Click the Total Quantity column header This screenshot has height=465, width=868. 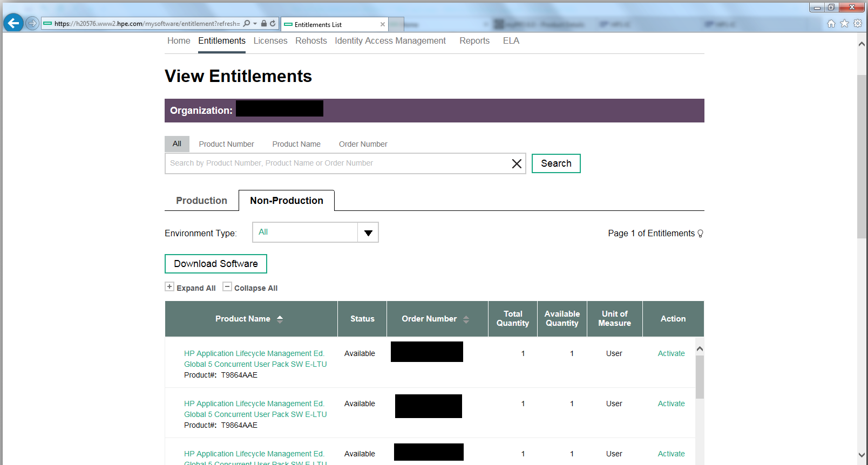coord(513,319)
